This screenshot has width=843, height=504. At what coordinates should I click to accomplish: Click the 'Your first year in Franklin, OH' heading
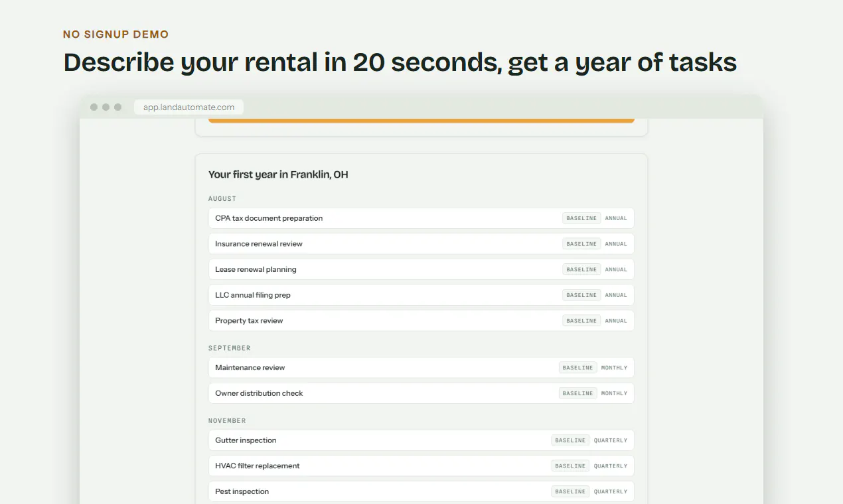coord(278,174)
